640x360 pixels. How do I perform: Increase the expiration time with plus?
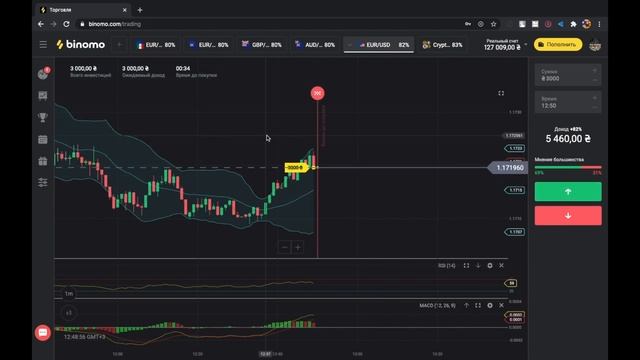595,98
